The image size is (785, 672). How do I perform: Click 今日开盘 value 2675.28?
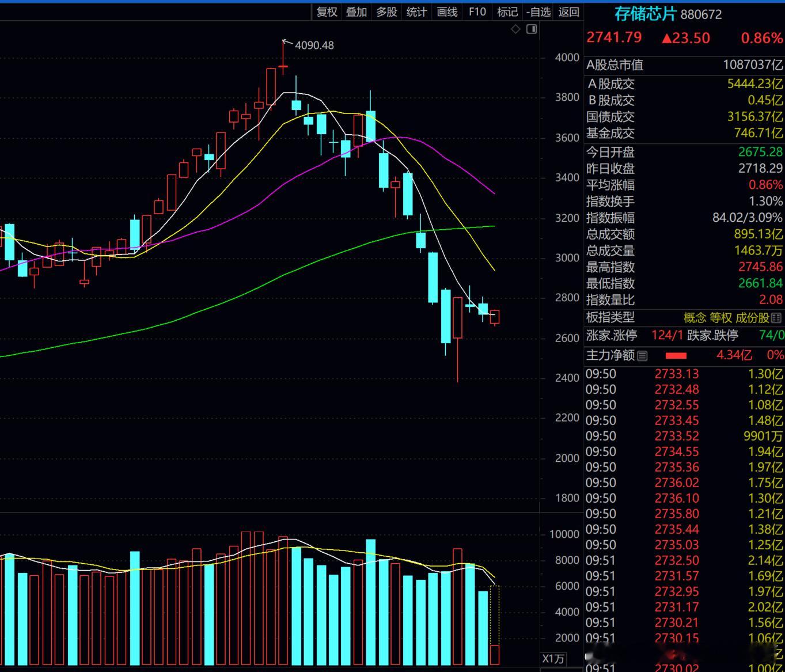tap(761, 152)
